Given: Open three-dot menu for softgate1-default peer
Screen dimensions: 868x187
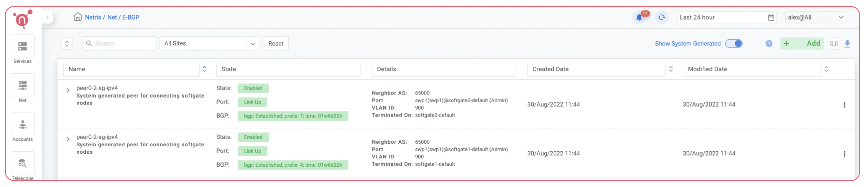Looking at the screenshot, I should pyautogui.click(x=844, y=154).
